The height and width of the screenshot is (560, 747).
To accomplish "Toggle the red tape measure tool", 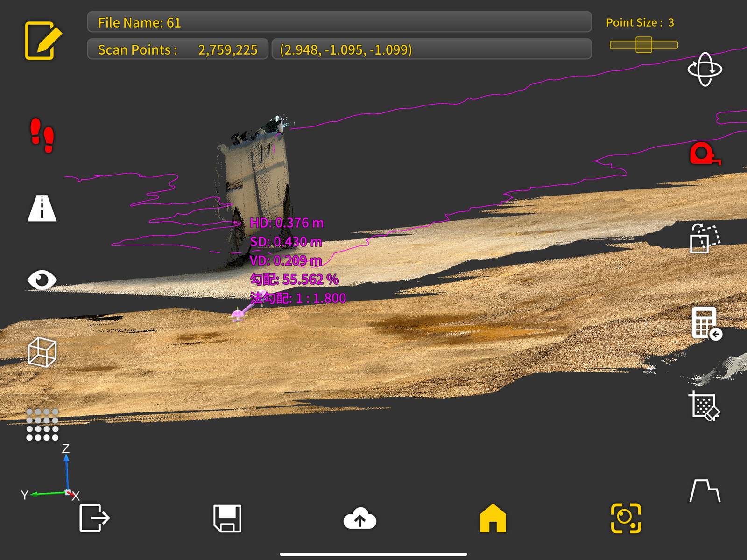I will 705,154.
